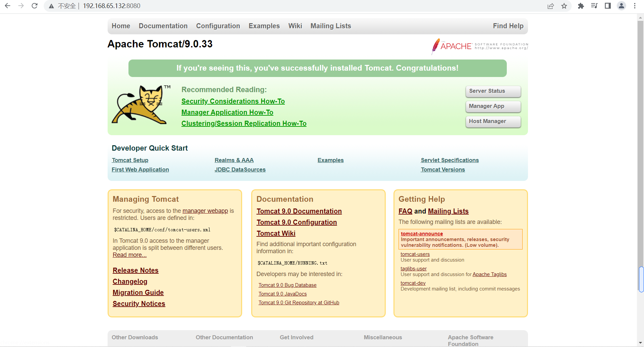This screenshot has height=347, width=644.
Task: Open Examples link under Developer Quick Start
Action: pos(331,160)
